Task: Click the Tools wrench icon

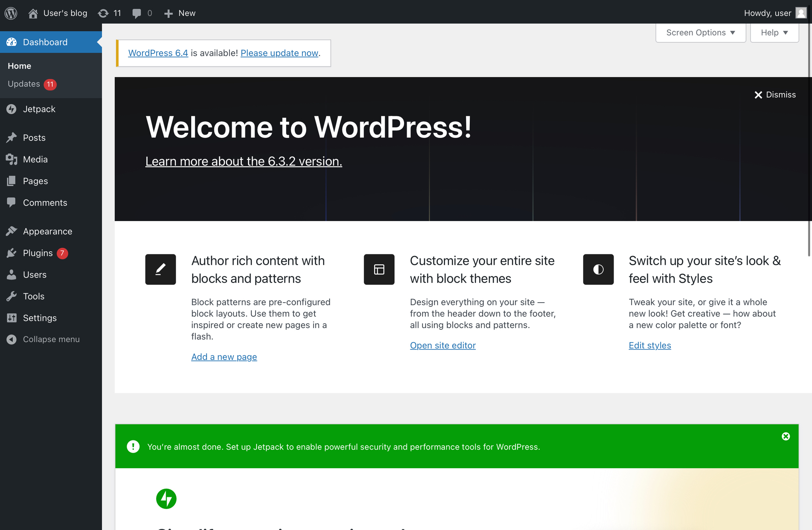Action: pos(12,296)
